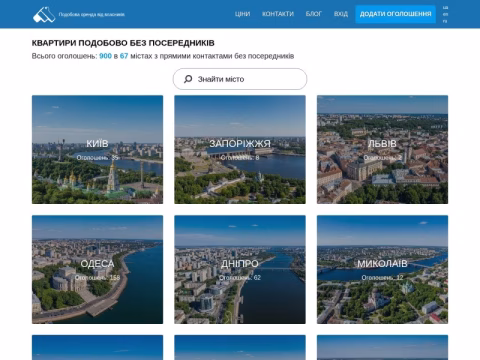Switch language to ua

[x=445, y=7]
